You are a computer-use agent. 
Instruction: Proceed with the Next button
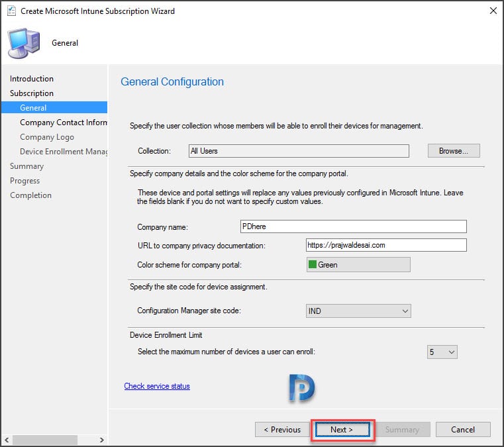[x=342, y=430]
